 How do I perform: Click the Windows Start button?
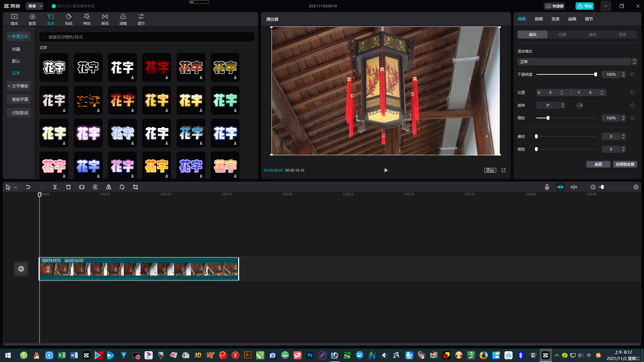8,355
